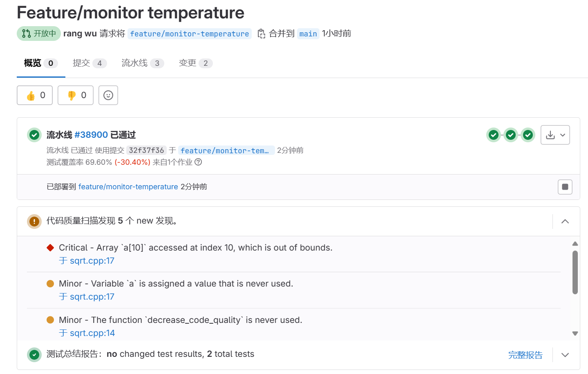Open sqrt.cpp:14 from the findings list
The image size is (588, 374).
coord(92,333)
